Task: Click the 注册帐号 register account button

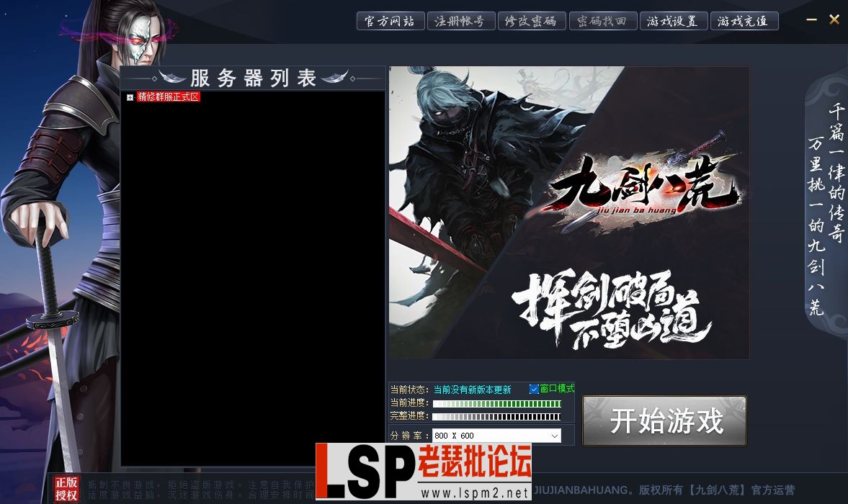Action: pos(461,21)
